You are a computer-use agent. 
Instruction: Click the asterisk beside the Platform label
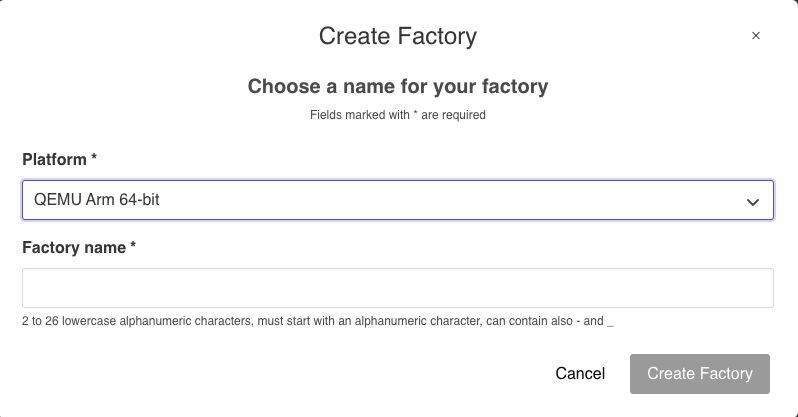coord(94,158)
